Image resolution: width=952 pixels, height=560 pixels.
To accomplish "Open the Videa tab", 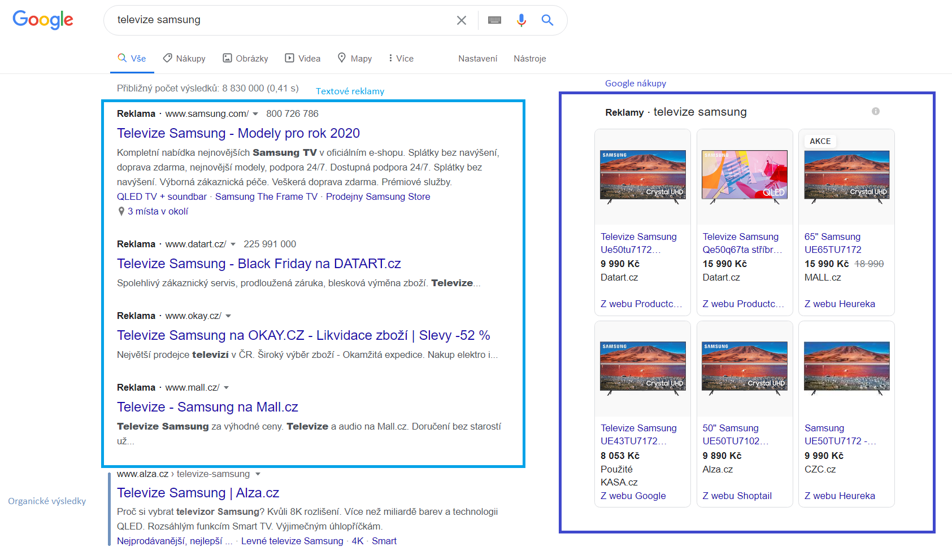I will click(303, 59).
